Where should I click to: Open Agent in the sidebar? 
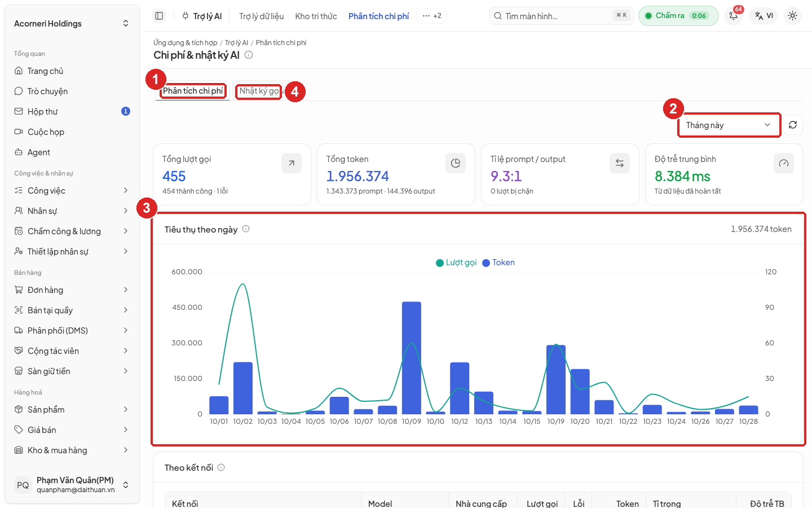pyautogui.click(x=72, y=152)
